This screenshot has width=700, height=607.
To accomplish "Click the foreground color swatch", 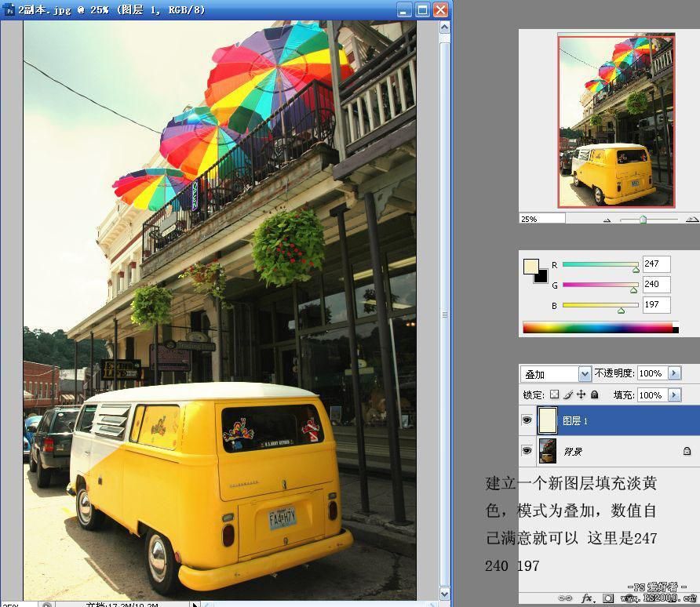I will [x=530, y=267].
